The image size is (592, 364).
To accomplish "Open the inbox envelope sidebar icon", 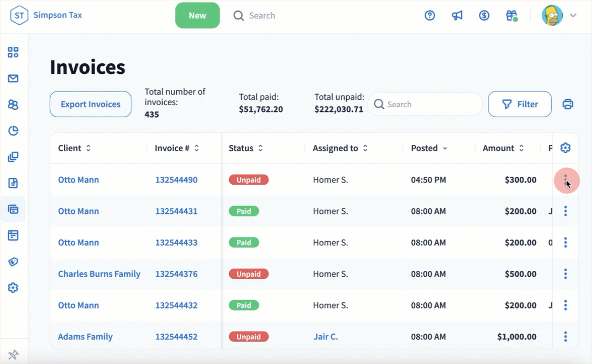I will click(x=13, y=78).
